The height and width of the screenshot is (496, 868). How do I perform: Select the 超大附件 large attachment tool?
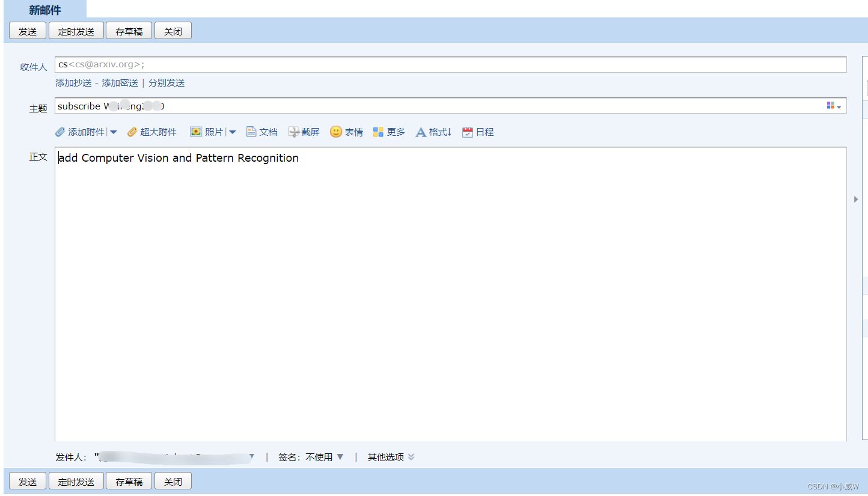click(x=152, y=132)
